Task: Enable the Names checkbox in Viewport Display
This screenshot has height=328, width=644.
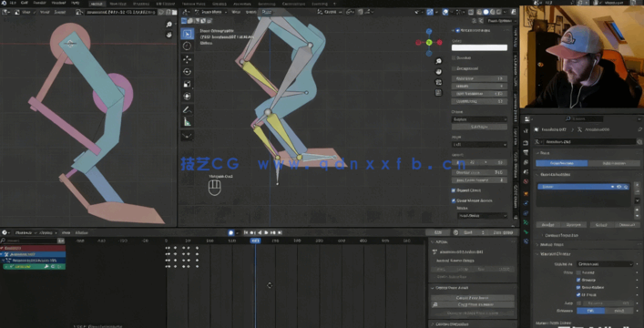Action: pos(578,272)
